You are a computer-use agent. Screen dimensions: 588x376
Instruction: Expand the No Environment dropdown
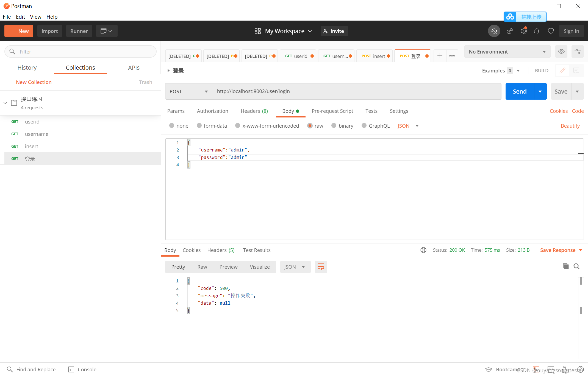coord(507,52)
